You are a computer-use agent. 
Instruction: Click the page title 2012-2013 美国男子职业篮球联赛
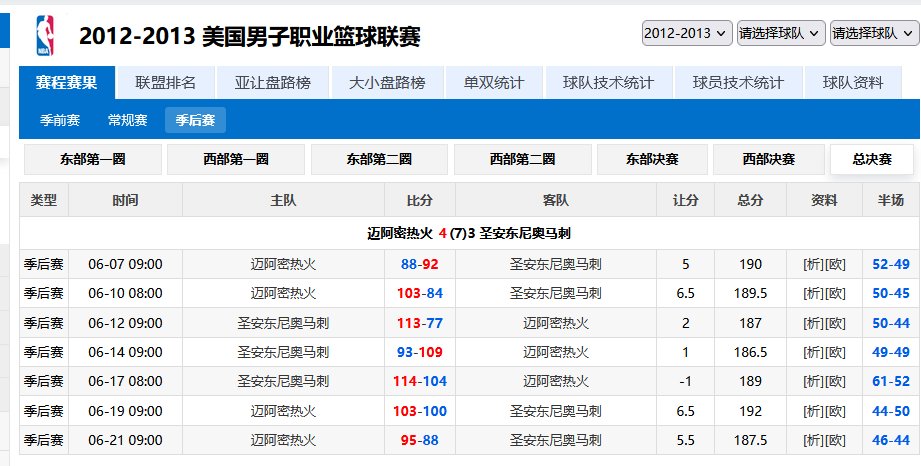(x=250, y=37)
